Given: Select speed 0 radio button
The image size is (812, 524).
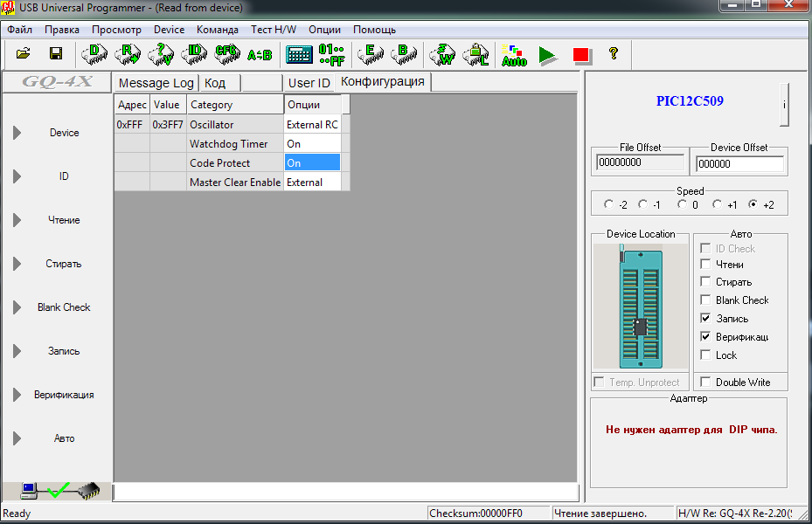Looking at the screenshot, I should 682,204.
